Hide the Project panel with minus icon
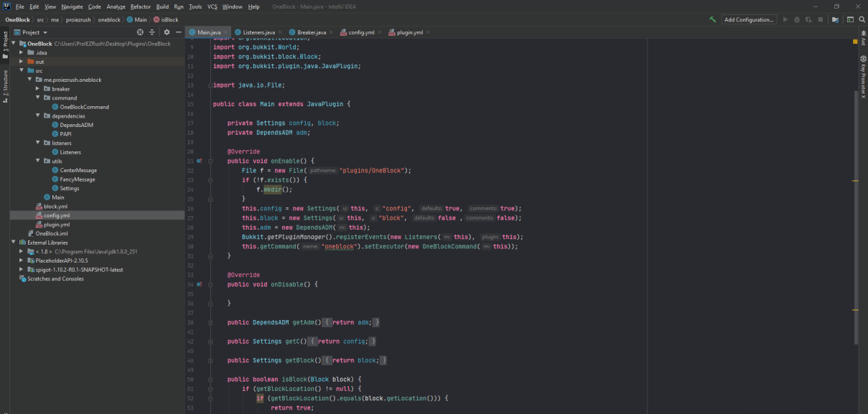 coord(178,32)
